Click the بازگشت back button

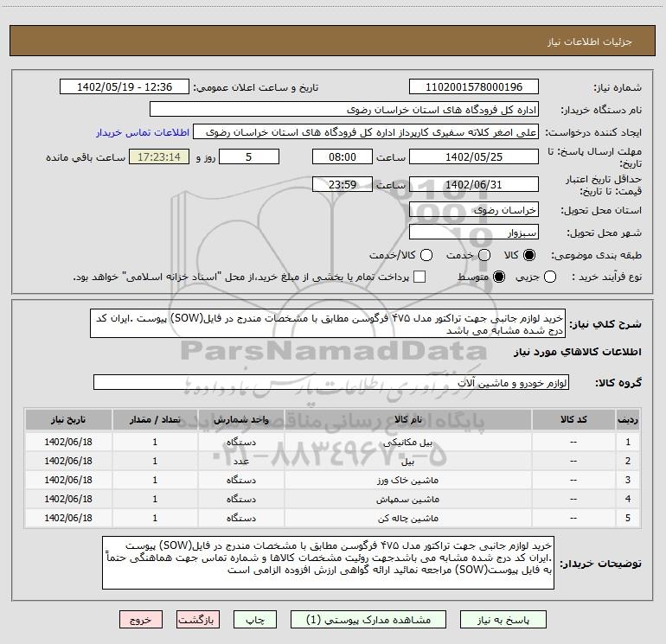tap(198, 620)
